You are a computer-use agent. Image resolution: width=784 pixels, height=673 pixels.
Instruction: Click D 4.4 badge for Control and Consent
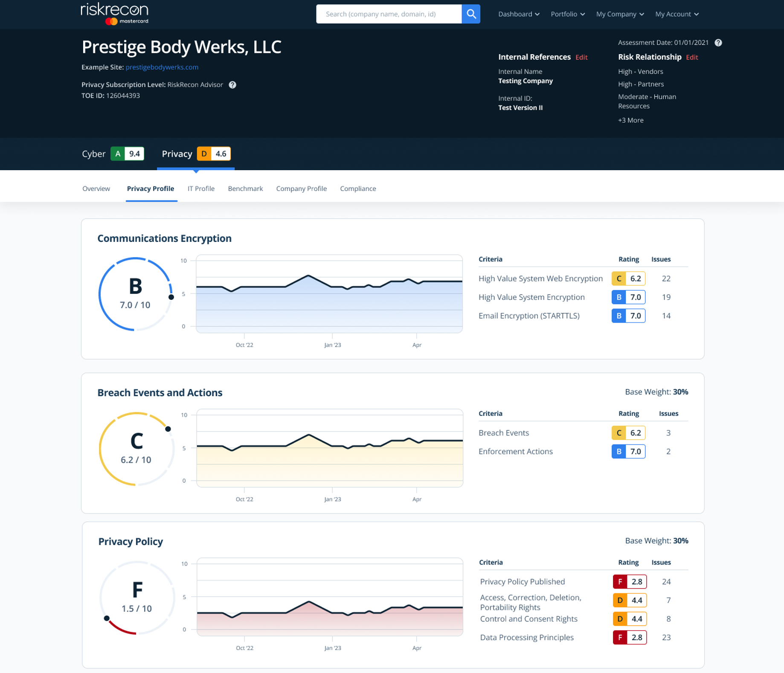point(630,619)
